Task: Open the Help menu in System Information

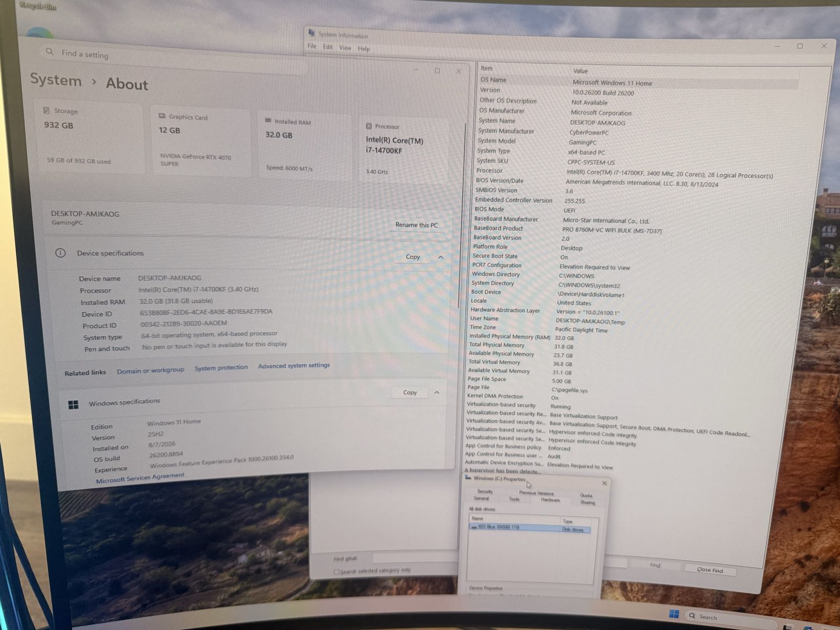Action: point(364,49)
